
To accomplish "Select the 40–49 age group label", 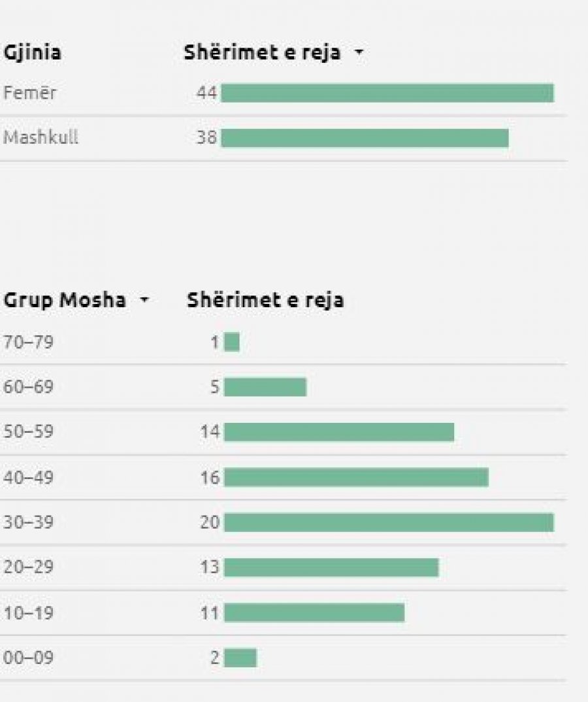I will [x=28, y=477].
